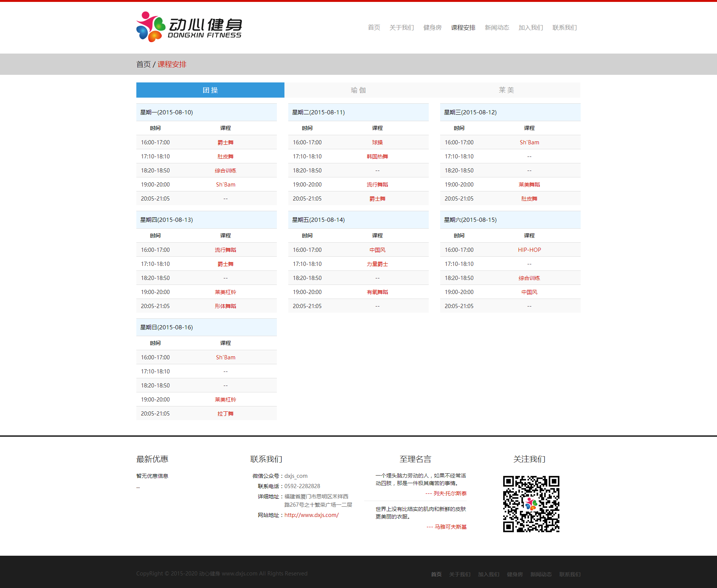Open the 爵士舞 course on Monday 16:00
This screenshot has width=717, height=588.
pos(225,142)
